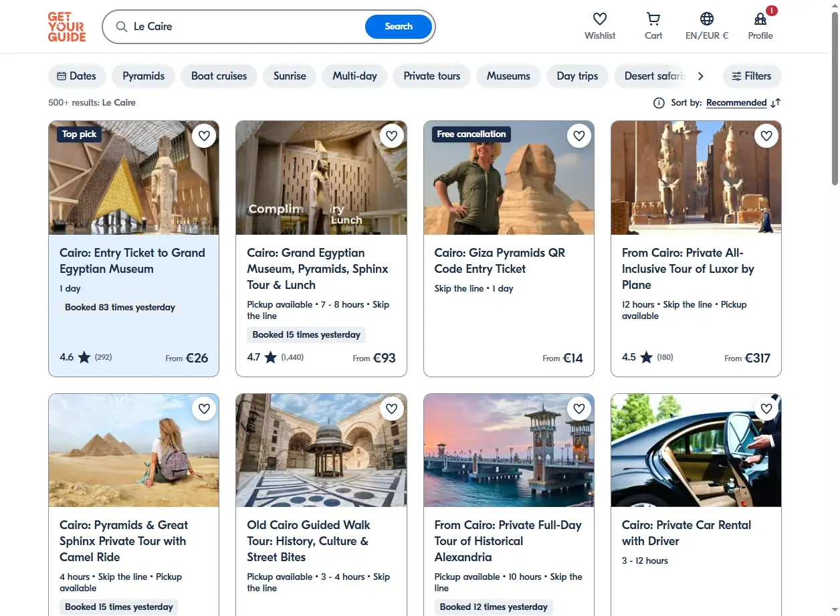This screenshot has height=616, width=840.
Task: Click the Booked 12 times yesterday badge
Action: 494,607
